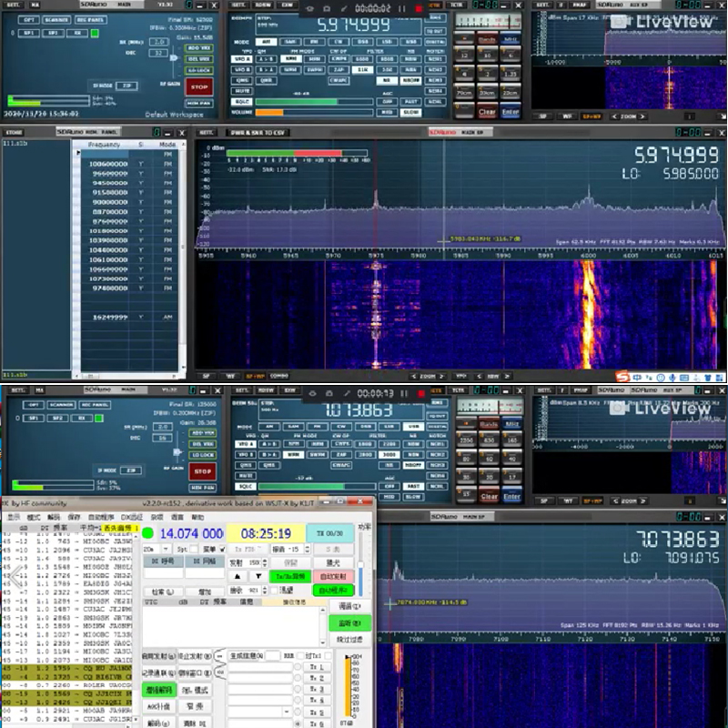The width and height of the screenshot is (728, 728).
Task: Click Enter key on the 7.073 MHz keypad
Action: (511, 496)
